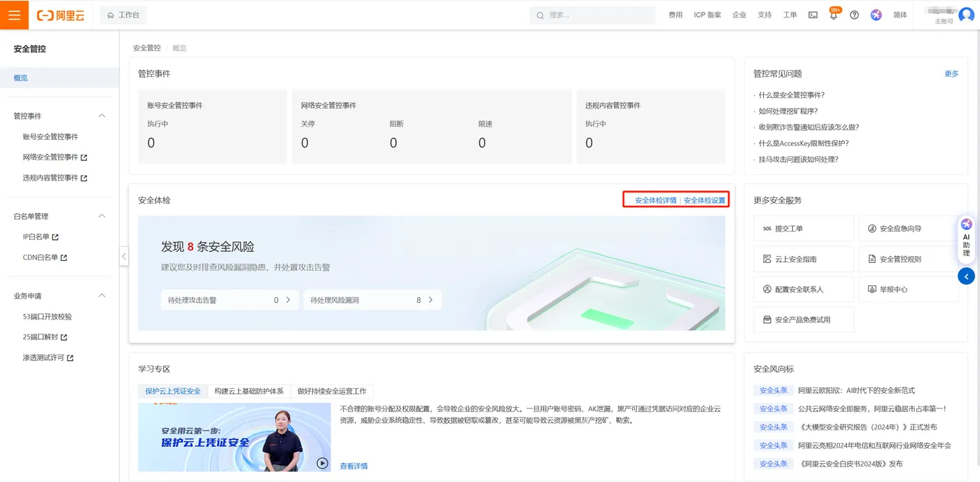The height and width of the screenshot is (482, 980).
Task: Switch language via 简体
Action: click(x=900, y=15)
